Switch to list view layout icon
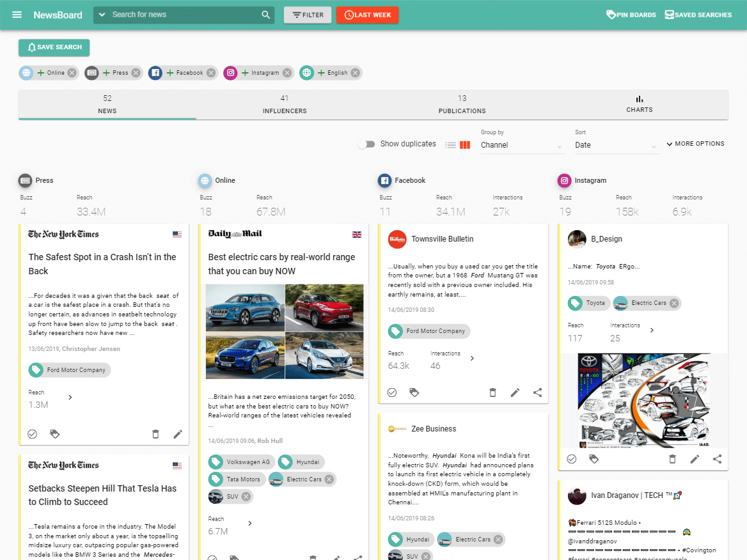 pos(450,144)
